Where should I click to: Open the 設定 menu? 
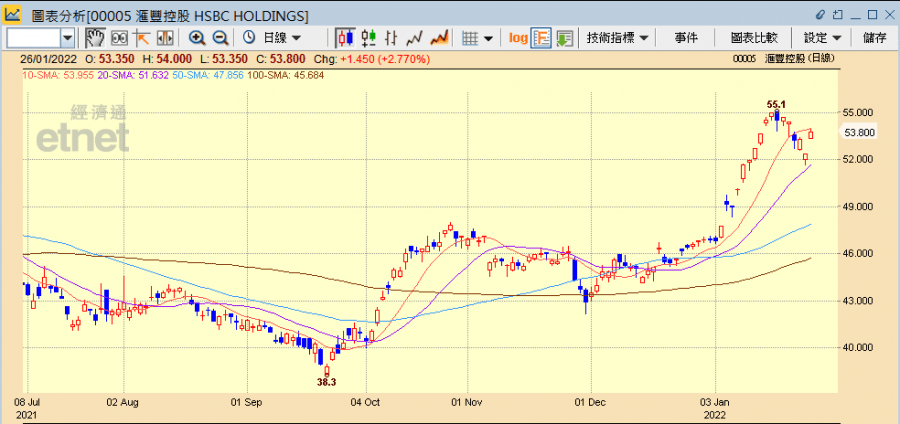823,38
